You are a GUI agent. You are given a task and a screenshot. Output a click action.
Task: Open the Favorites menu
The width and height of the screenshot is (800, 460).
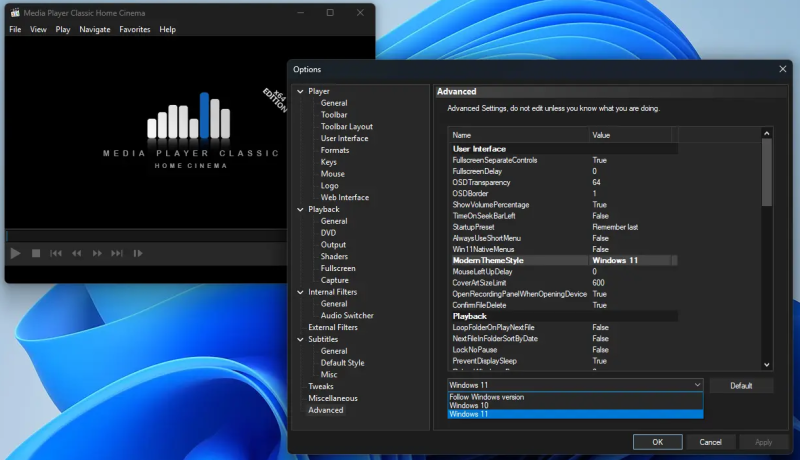click(135, 30)
